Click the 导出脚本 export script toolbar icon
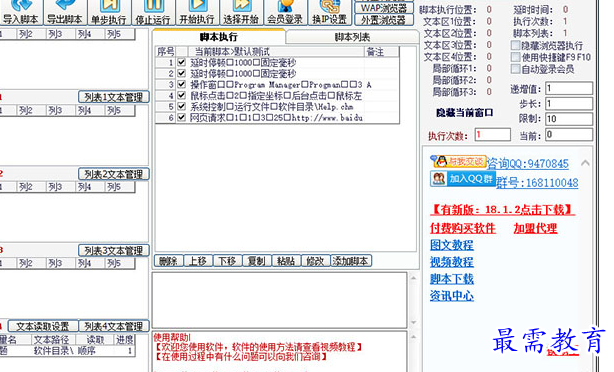Image resolution: width=614 pixels, height=372 pixels. (x=65, y=12)
